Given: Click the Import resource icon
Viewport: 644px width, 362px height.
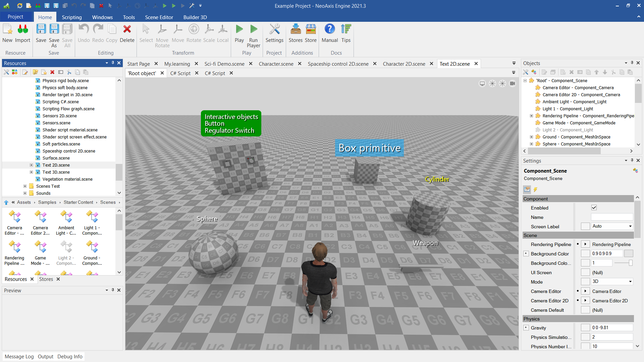Looking at the screenshot, I should coord(22,29).
